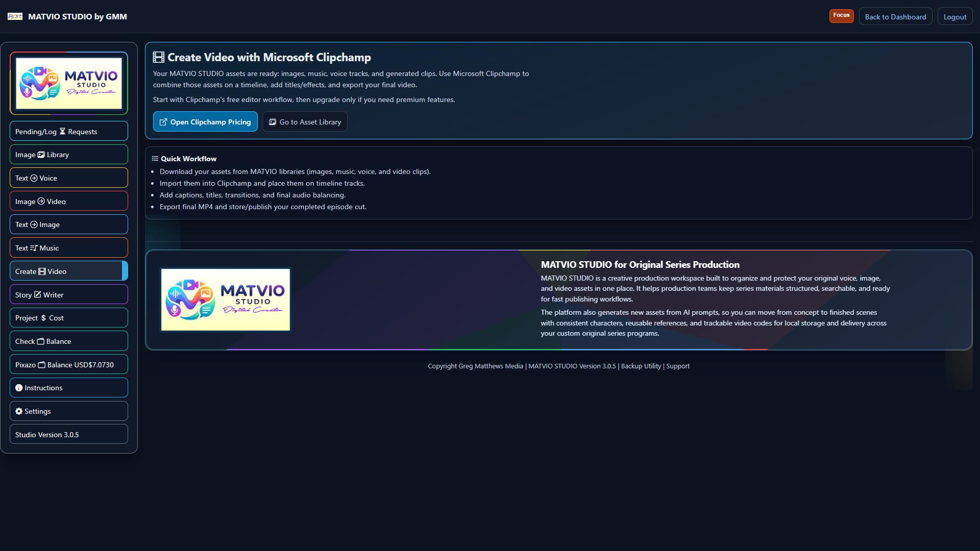The width and height of the screenshot is (980, 551).
Task: Click hourglass icon in Pending/Log Requests
Action: tap(62, 132)
